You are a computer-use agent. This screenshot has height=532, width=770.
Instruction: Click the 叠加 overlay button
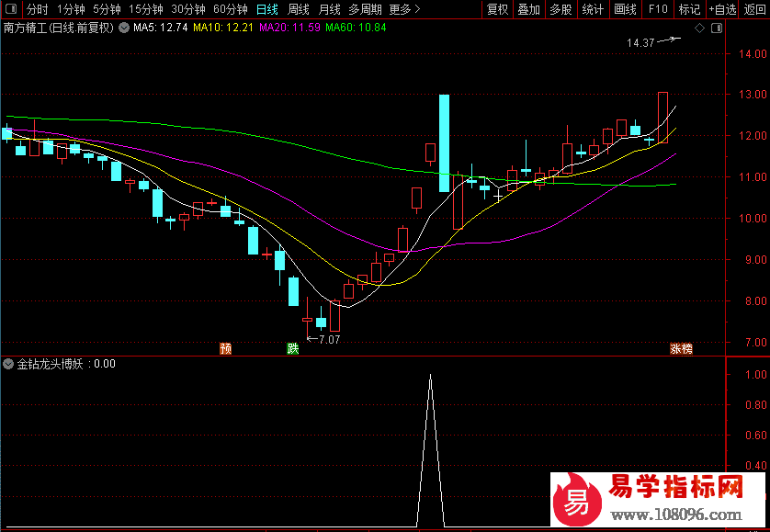click(x=529, y=9)
